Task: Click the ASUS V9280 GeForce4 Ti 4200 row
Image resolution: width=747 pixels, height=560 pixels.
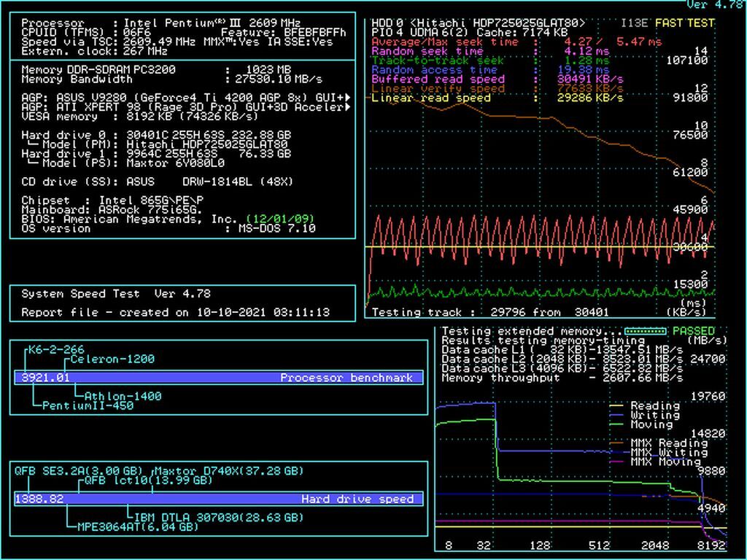Action: [183, 98]
